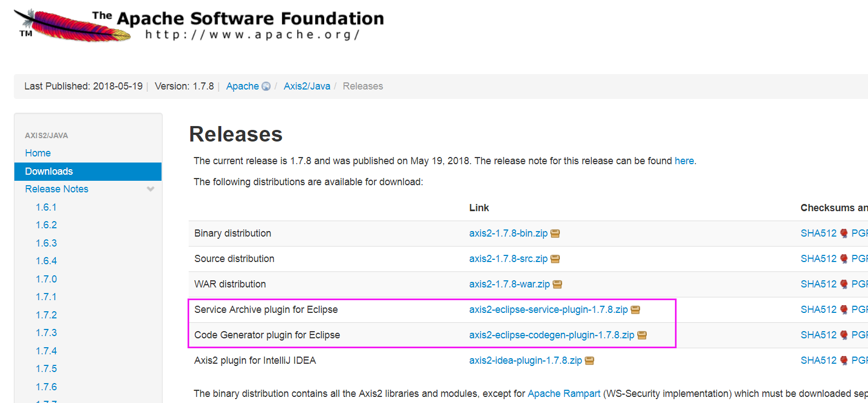The width and height of the screenshot is (868, 403).
Task: Click the package icon next to axis2-1.7.8-src.zip
Action: pos(555,259)
